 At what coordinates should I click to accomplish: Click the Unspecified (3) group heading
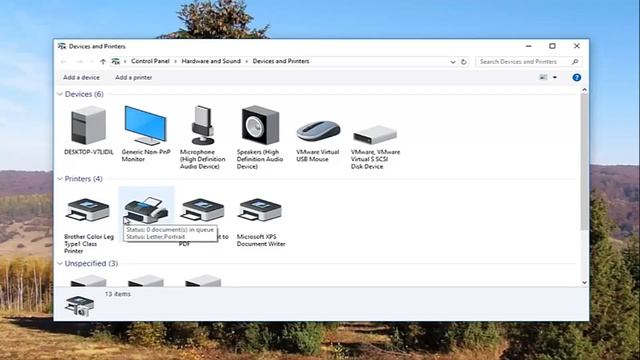tap(91, 264)
